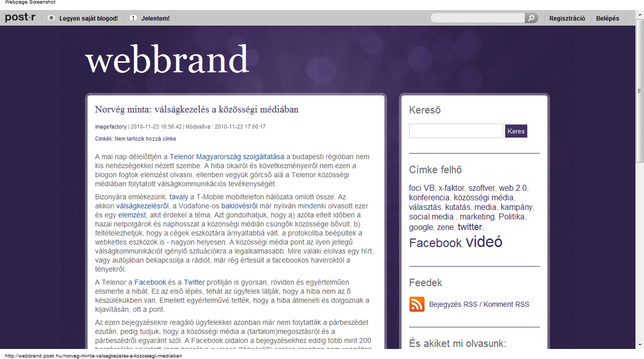
Task: Select the kampány tag
Action: pos(516,207)
